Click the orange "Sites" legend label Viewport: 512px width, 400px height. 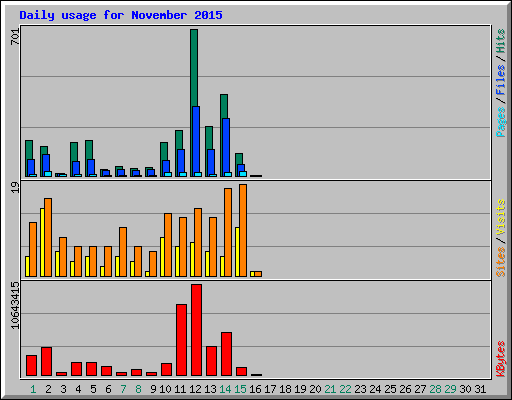click(501, 262)
